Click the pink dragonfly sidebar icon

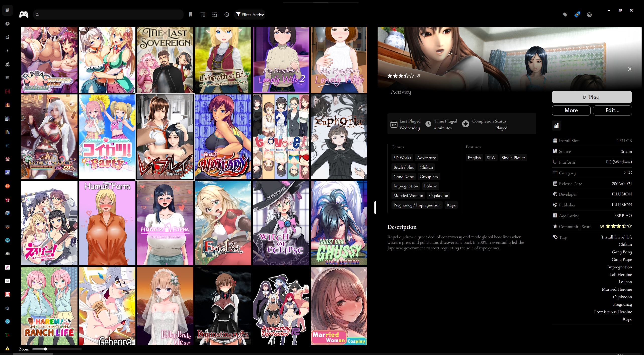pos(8,267)
